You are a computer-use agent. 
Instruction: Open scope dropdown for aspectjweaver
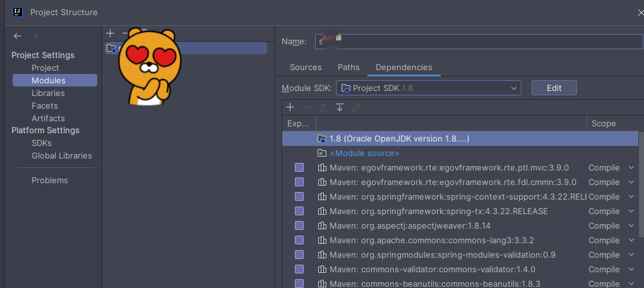pos(631,225)
